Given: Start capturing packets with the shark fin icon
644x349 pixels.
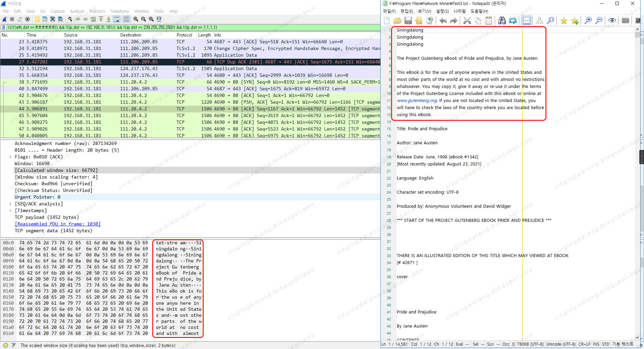Looking at the screenshot, I should (x=4, y=19).
